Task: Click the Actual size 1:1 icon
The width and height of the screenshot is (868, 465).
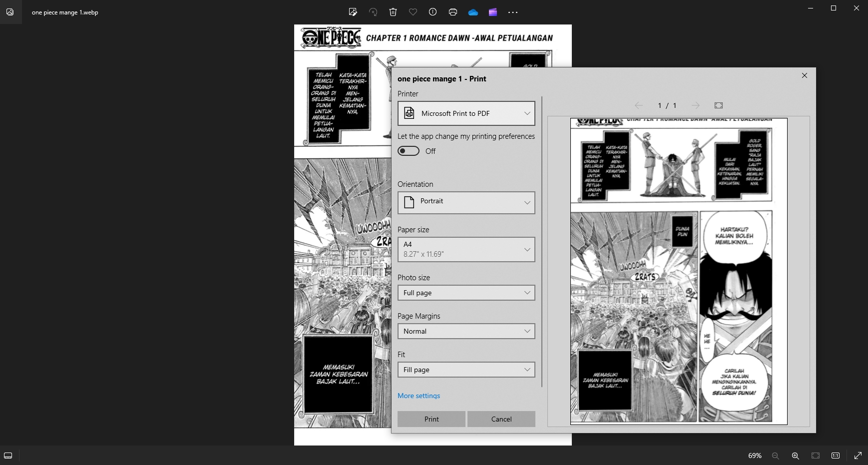Action: 836,456
